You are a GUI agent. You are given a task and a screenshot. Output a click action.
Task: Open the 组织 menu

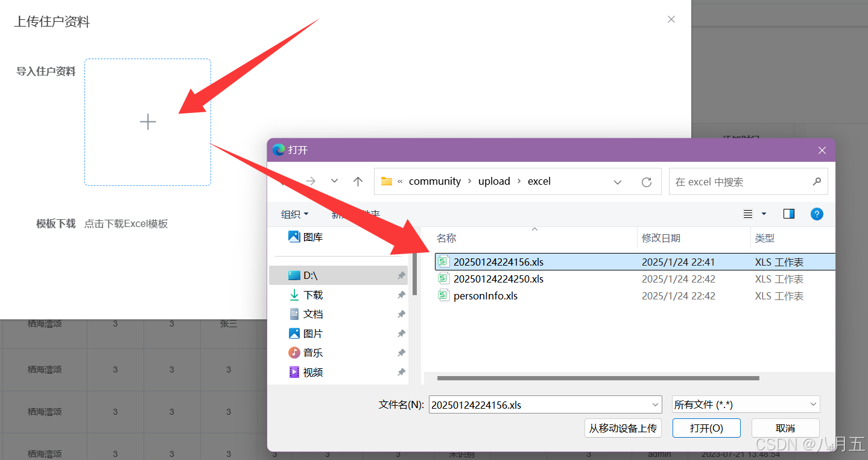click(x=294, y=214)
